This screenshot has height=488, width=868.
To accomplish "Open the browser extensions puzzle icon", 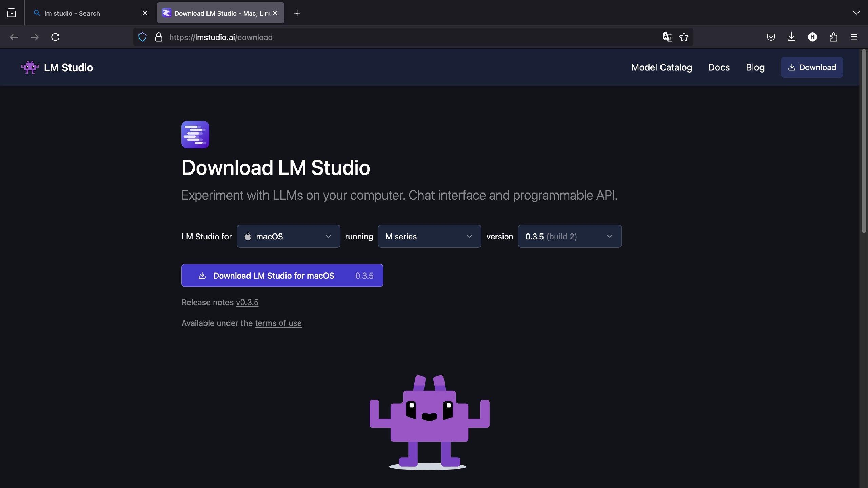I will click(833, 37).
